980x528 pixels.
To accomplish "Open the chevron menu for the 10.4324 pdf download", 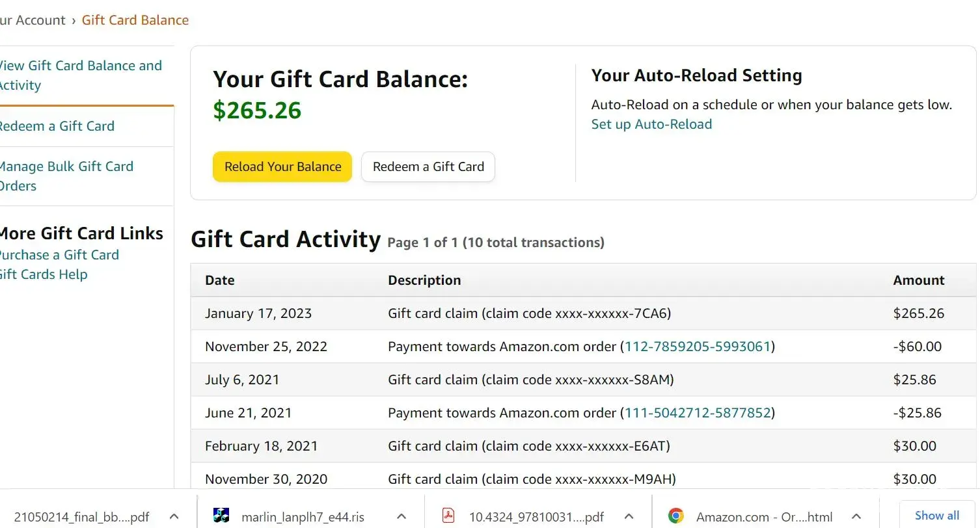I will (x=629, y=516).
